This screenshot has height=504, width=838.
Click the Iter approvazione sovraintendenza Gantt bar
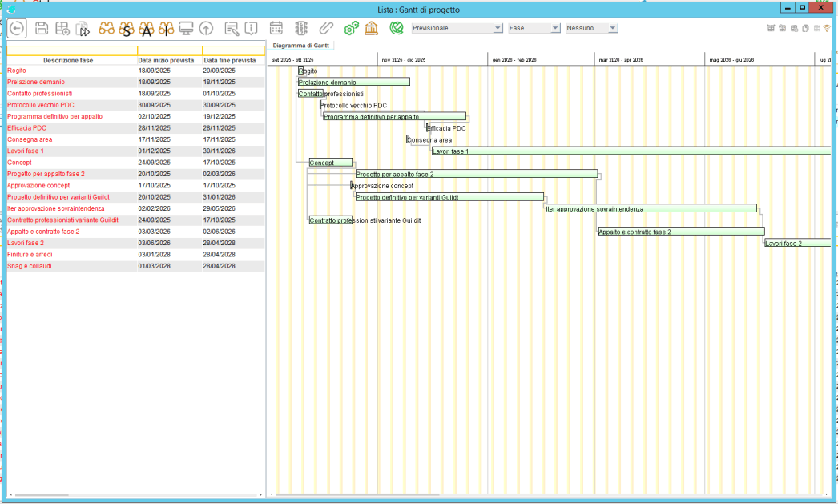tap(651, 208)
